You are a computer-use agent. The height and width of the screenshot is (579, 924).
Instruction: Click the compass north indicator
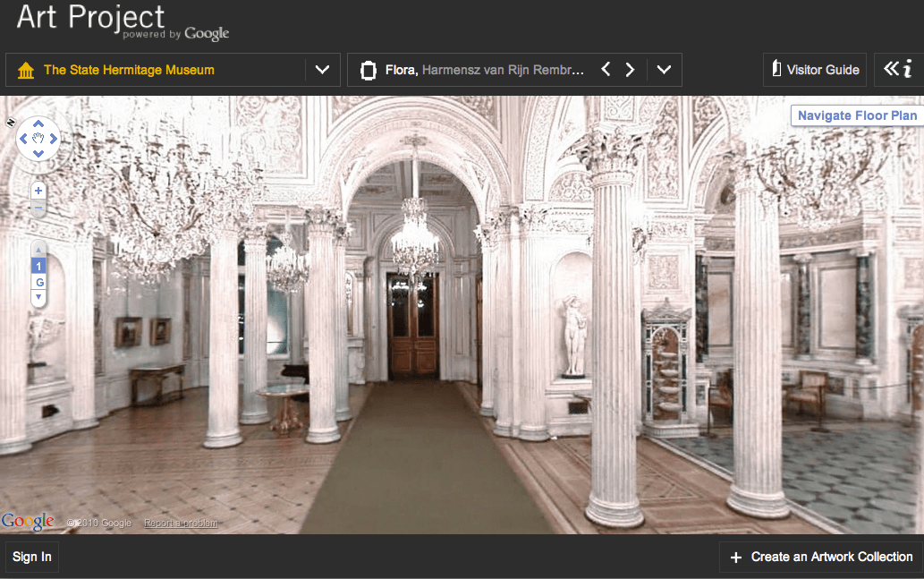[x=10, y=123]
